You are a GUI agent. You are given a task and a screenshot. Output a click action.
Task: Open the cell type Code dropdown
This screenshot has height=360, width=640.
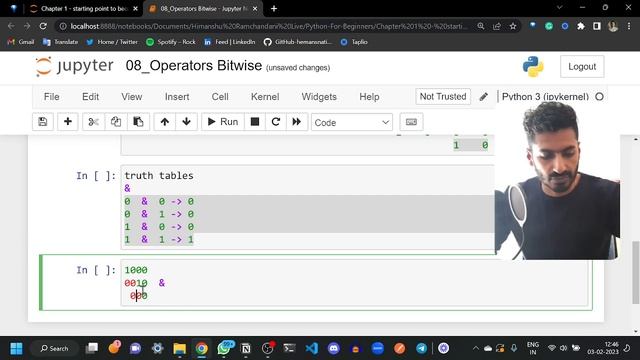point(352,122)
